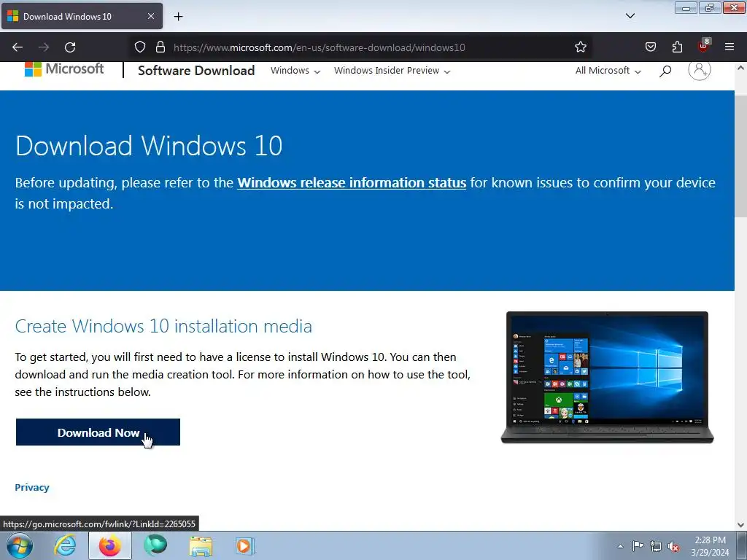Click the Download Now button

[98, 432]
